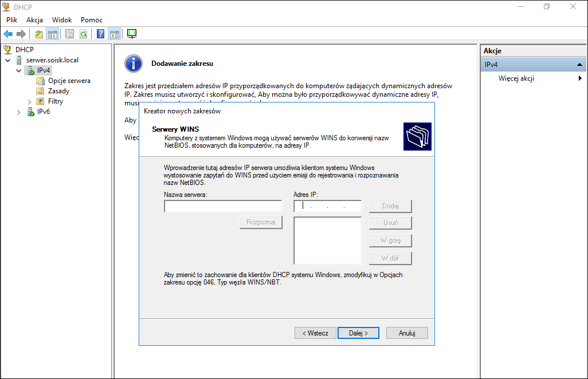Minimize the DHCP window
This screenshot has width=588, height=379.
[521, 7]
